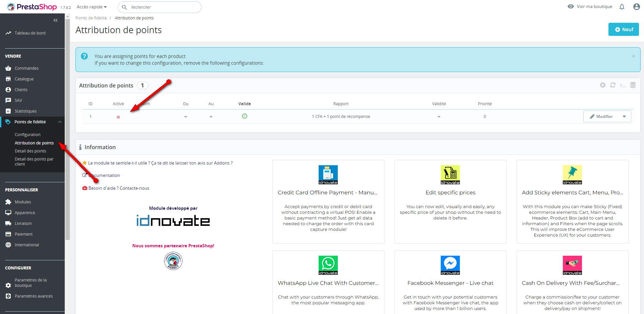Click the PrestaShop logo
Image resolution: width=644 pixels, height=314 pixels.
pos(32,7)
